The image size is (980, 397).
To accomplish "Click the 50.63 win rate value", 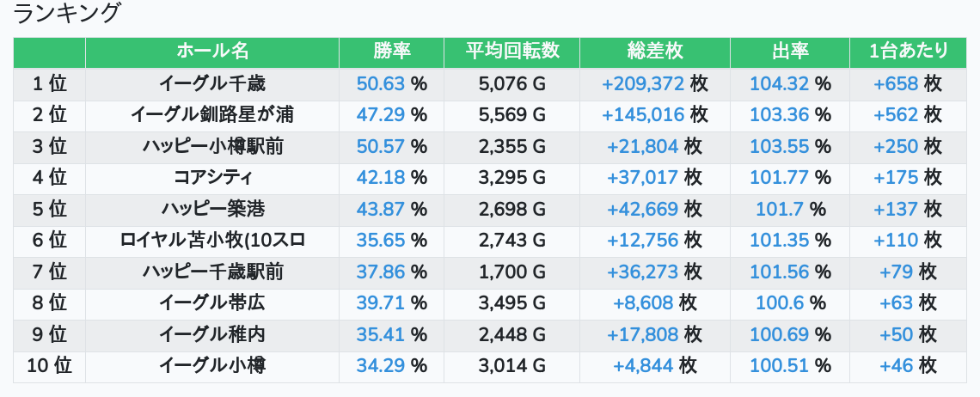I will coord(381,83).
